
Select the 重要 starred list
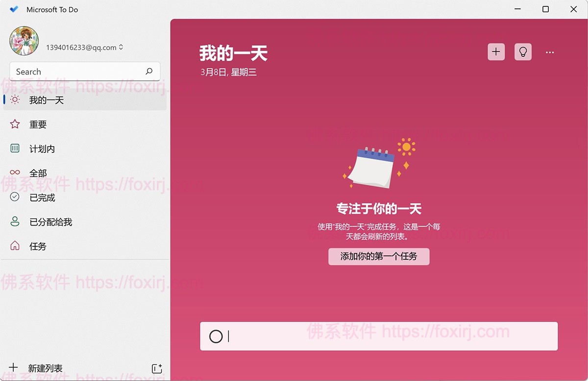(x=38, y=124)
